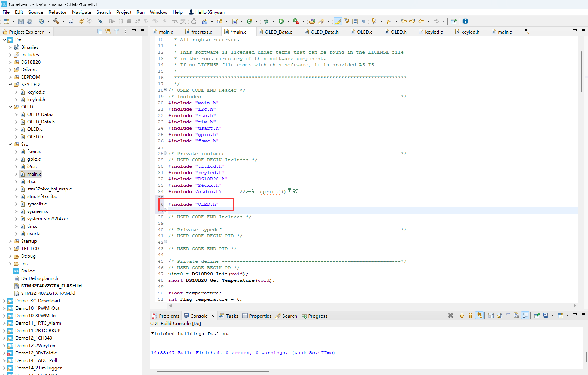Toggle Word Wrap button in toolbar
588x375 pixels.
click(x=346, y=21)
